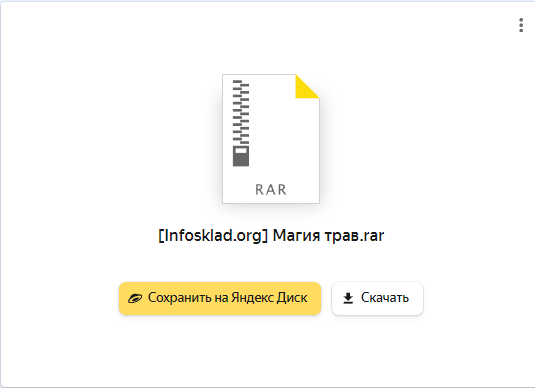Viewport: 535px width, 388px height.
Task: Open the file preview thumbnail
Action: 271,139
